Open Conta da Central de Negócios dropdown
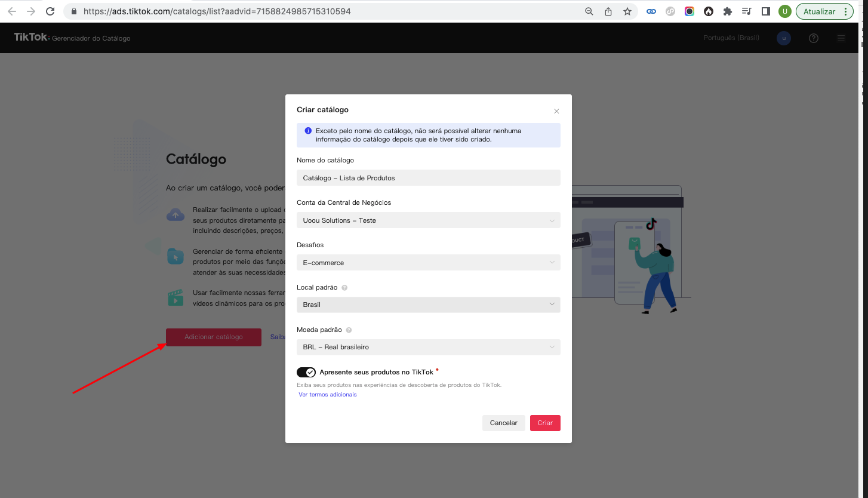This screenshot has height=498, width=868. coord(429,220)
